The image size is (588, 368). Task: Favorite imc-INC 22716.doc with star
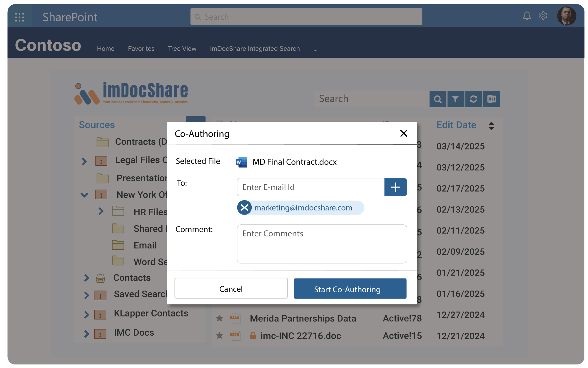tap(219, 335)
